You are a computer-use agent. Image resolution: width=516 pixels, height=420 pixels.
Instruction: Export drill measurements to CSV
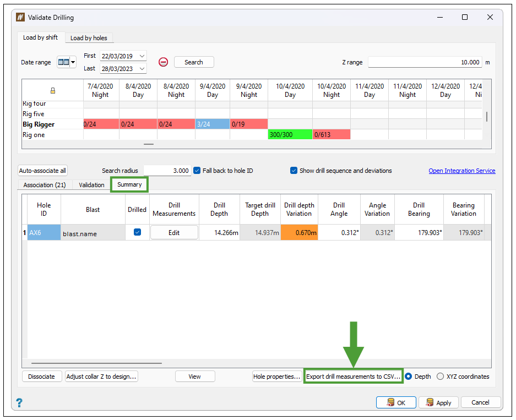click(353, 377)
